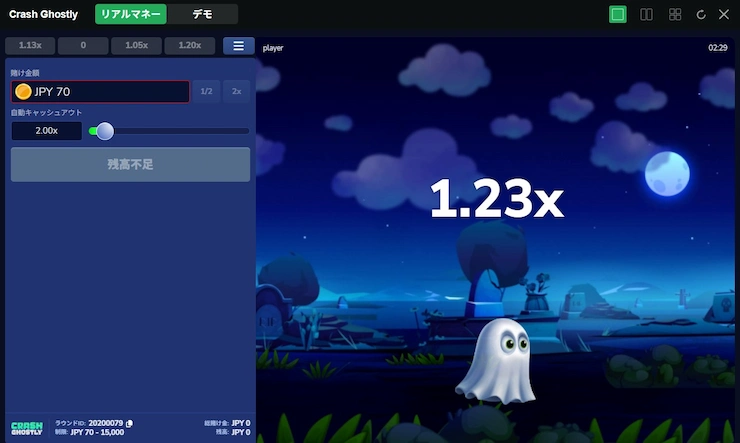
Task: Double the bet with 2x button
Action: pyautogui.click(x=237, y=92)
